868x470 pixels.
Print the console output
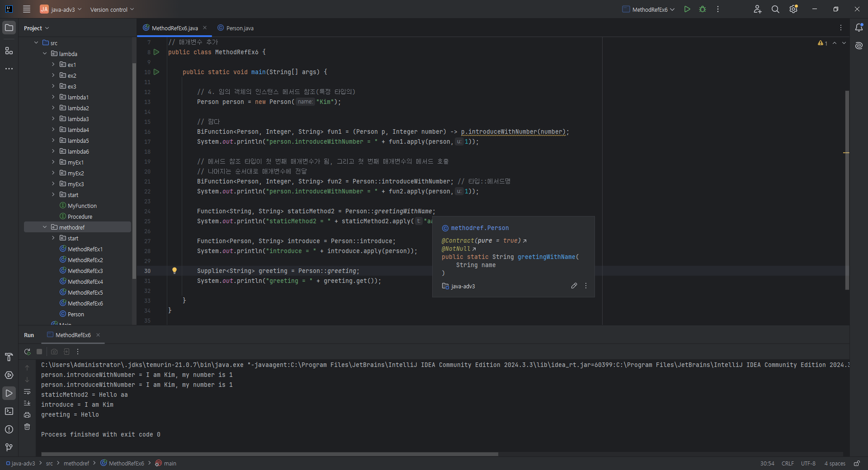[27, 415]
